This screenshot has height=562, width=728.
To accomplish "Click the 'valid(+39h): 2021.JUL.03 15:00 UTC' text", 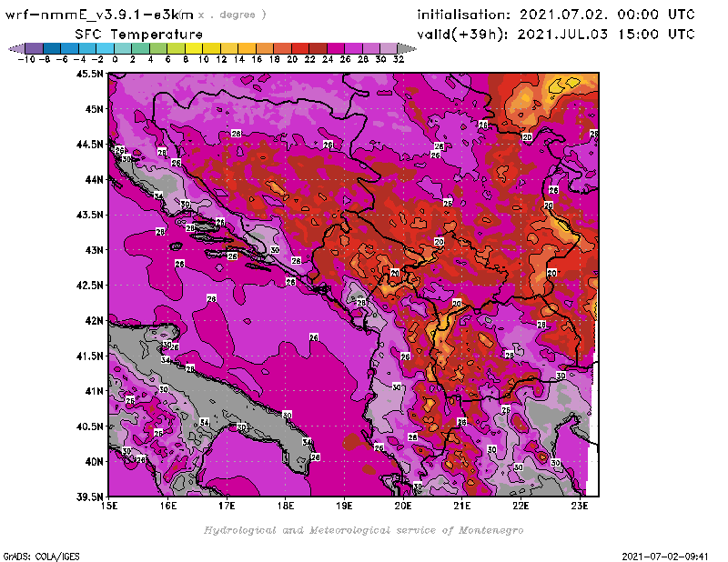I will 556,35.
